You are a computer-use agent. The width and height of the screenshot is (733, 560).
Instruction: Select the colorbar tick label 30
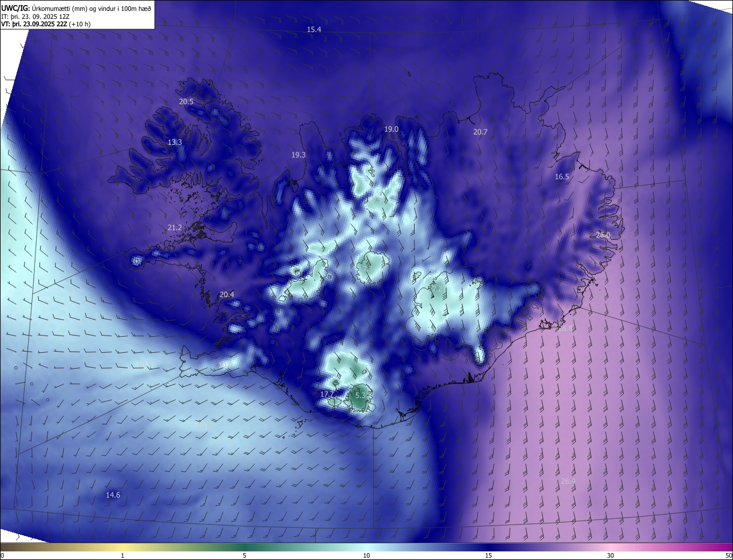pyautogui.click(x=610, y=555)
